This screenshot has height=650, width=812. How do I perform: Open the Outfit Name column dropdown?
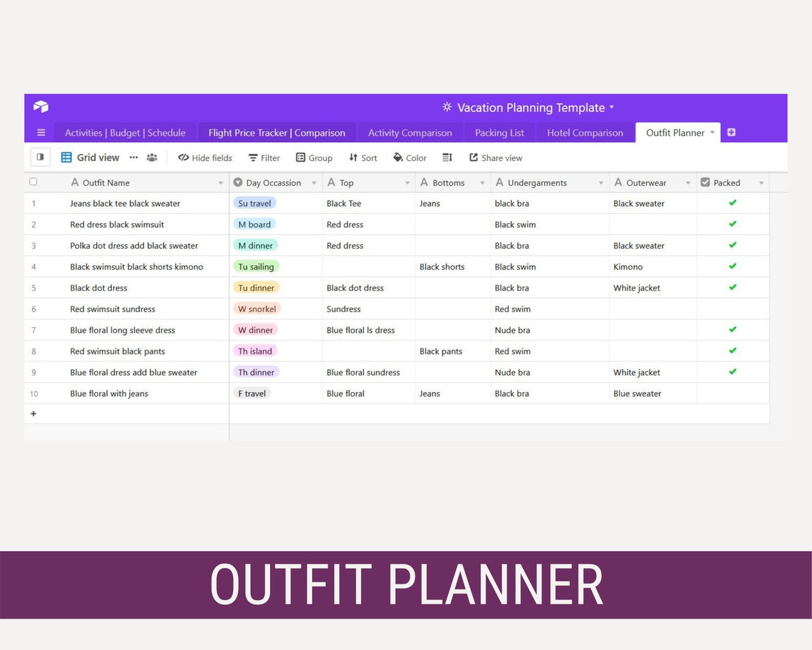[x=221, y=182]
